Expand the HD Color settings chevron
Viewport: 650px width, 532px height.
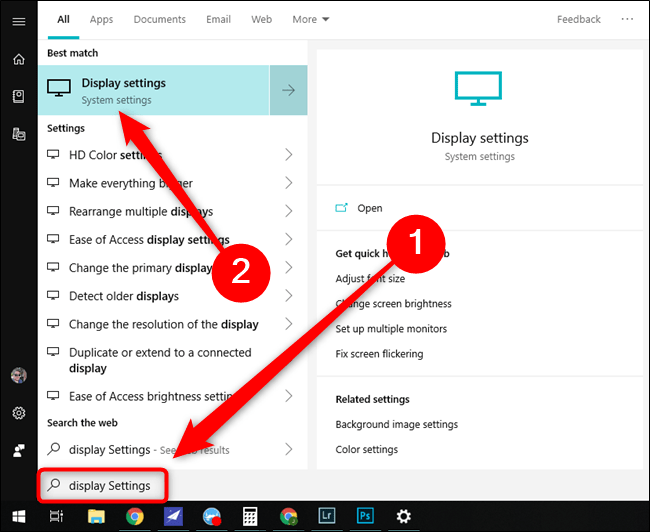[x=288, y=155]
